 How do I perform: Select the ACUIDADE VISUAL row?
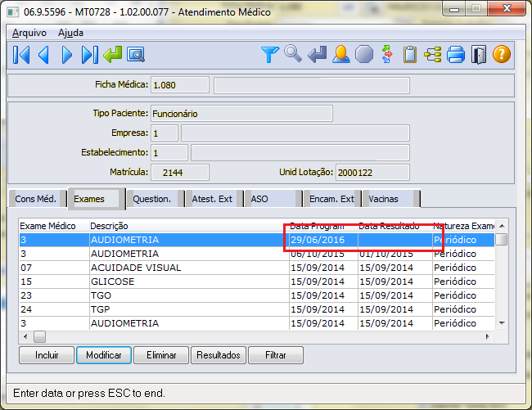tap(257, 268)
